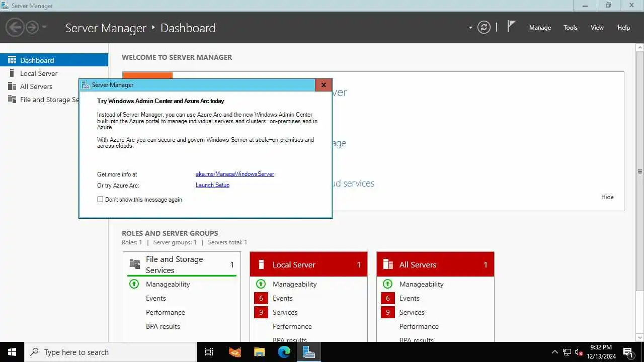Click the Launch Setup link
Screen dimensions: 644x362
(212, 185)
